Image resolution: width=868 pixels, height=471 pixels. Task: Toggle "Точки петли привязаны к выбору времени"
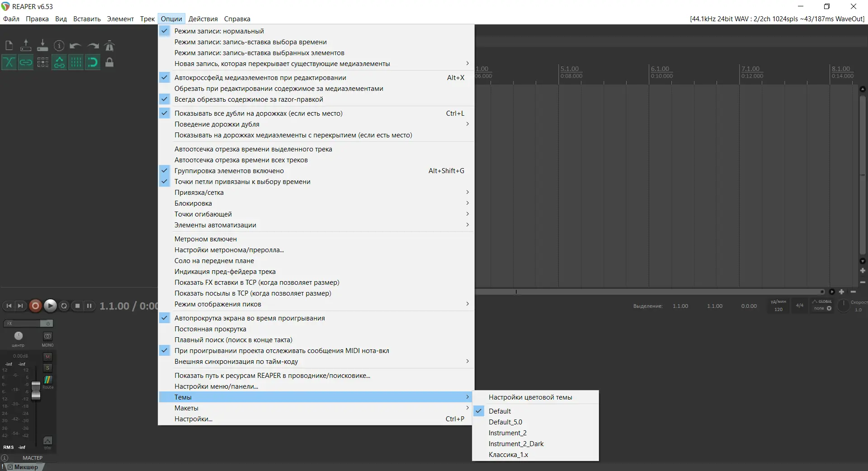coord(316,182)
